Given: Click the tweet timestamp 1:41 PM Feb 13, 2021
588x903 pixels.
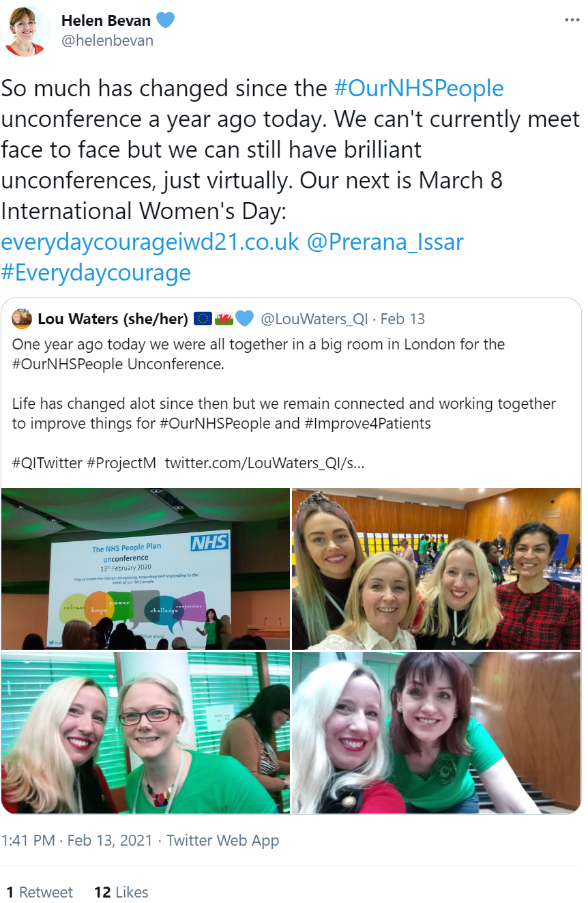Looking at the screenshot, I should pos(77,841).
